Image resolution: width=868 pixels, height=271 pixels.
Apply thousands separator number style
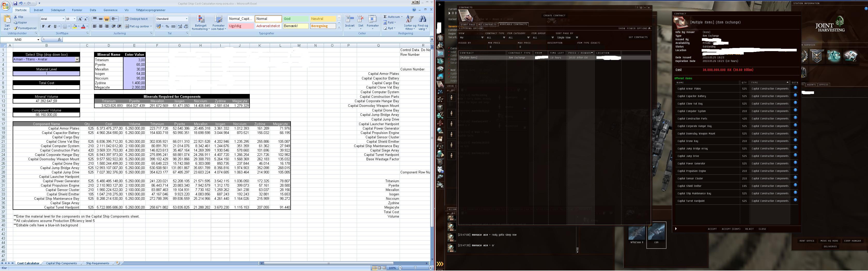pyautogui.click(x=173, y=26)
